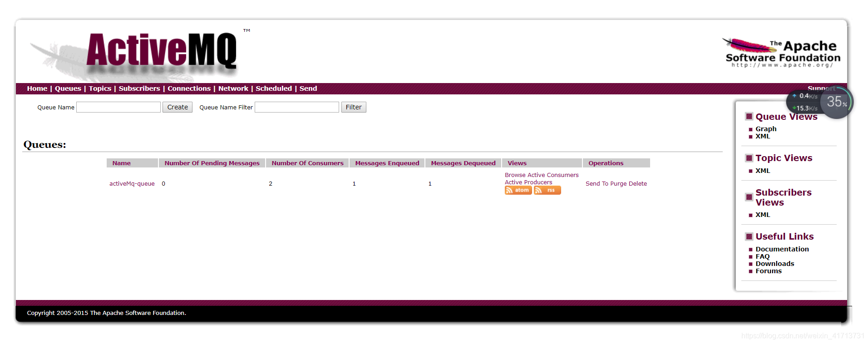Click the Useful Links heading

point(784,236)
